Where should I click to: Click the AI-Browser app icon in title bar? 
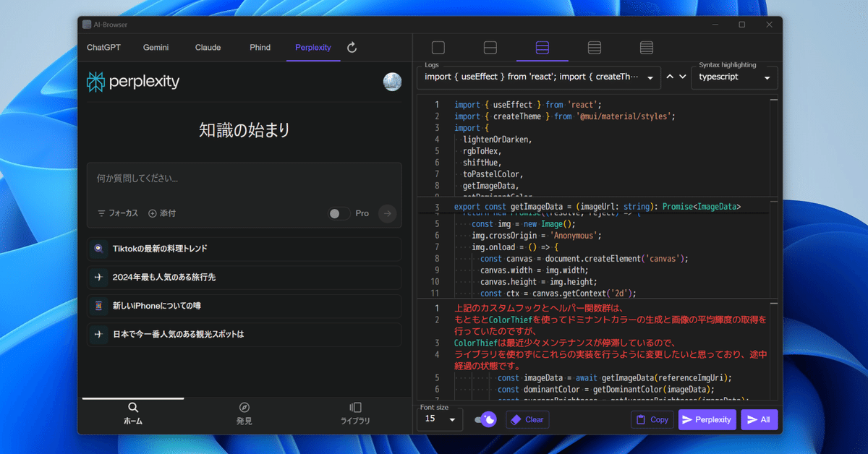click(x=87, y=24)
